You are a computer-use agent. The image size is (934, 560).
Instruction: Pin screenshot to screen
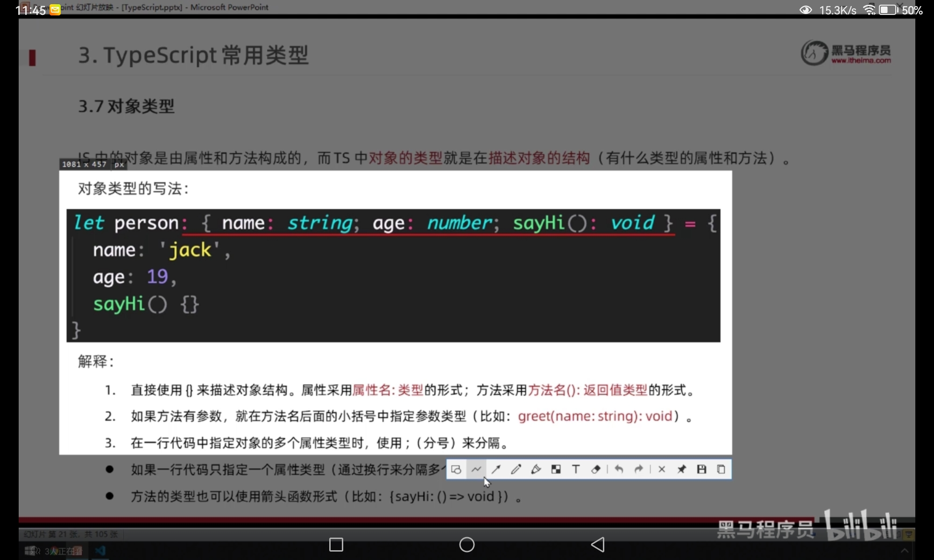click(x=682, y=469)
